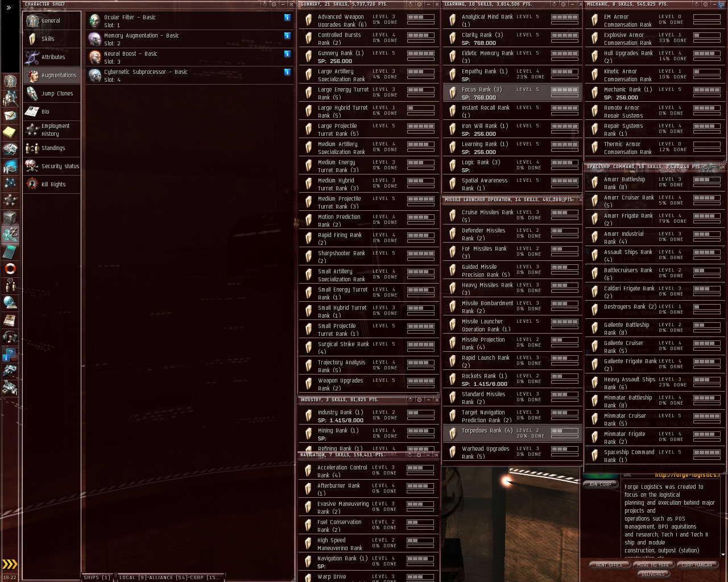Open the star map constellation icon
Viewport: 728px width, 582px height.
[10, 183]
